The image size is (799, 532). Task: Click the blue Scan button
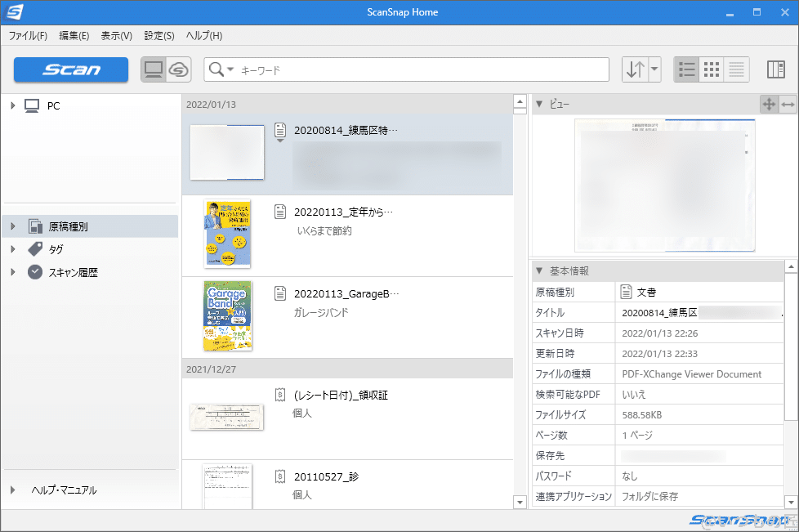pos(70,69)
